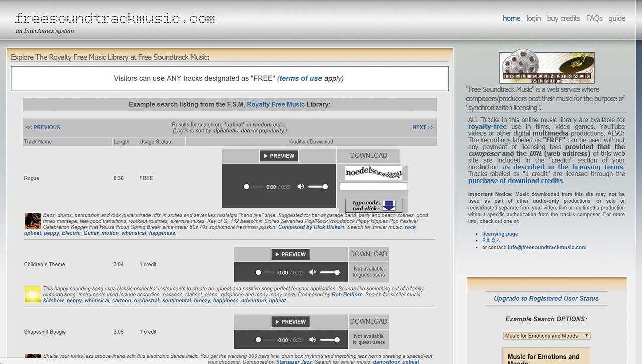Open the FAQs page
Screen dimensions: 642x364
594,18
